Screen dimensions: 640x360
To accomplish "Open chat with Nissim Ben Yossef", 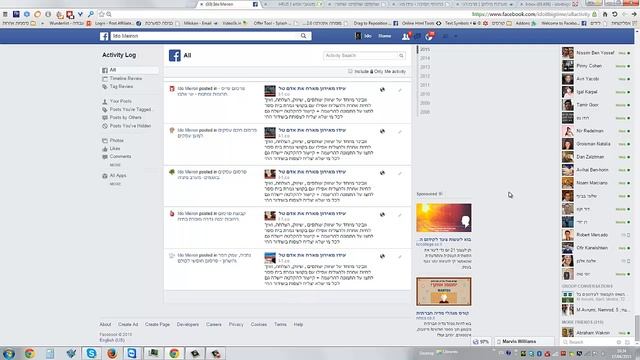I will (596, 53).
